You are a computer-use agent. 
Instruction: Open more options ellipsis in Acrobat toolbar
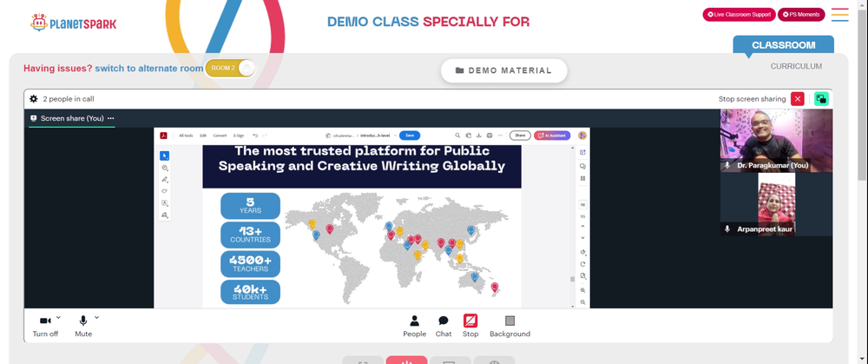pos(501,136)
